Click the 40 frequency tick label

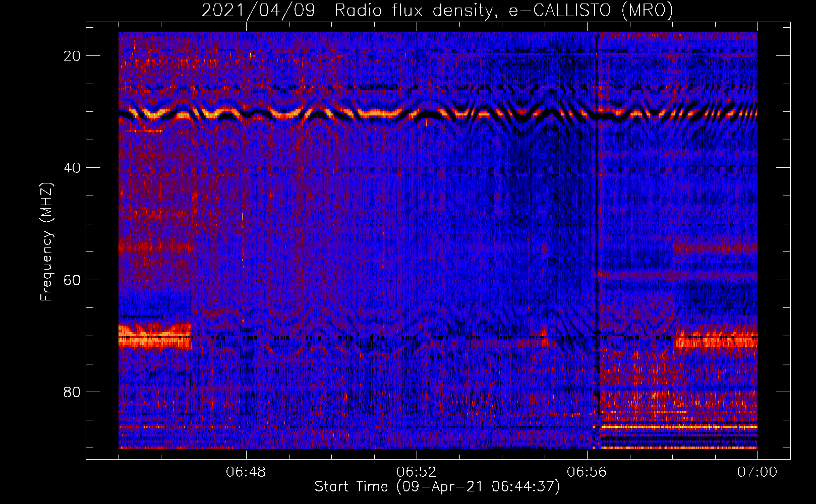click(x=72, y=168)
